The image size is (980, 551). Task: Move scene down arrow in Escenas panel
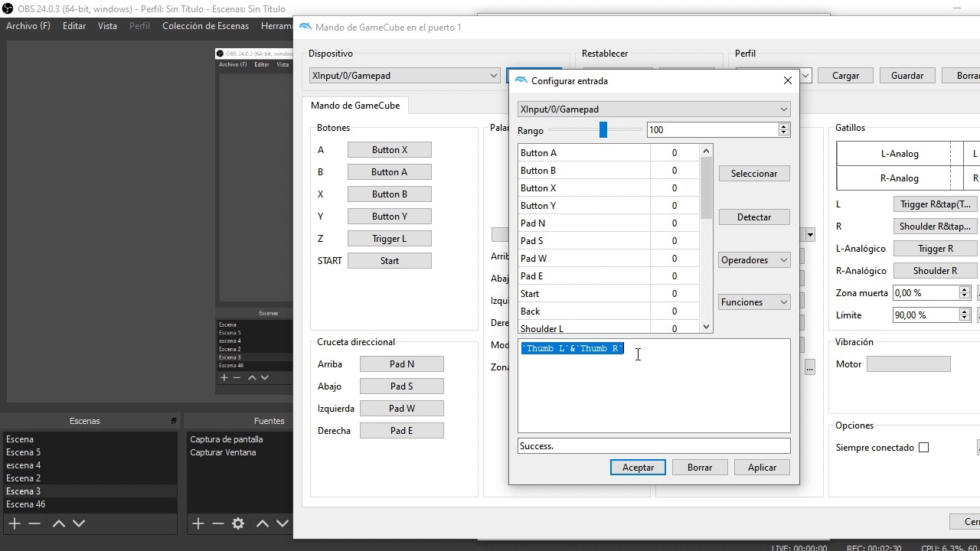(78, 523)
